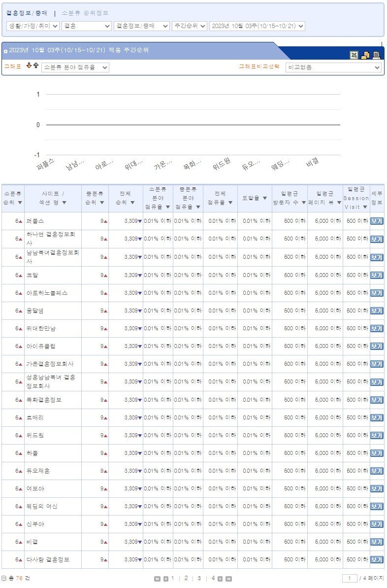Go to page 3 in the pagination
The height and width of the screenshot is (588, 387).
pos(199,578)
